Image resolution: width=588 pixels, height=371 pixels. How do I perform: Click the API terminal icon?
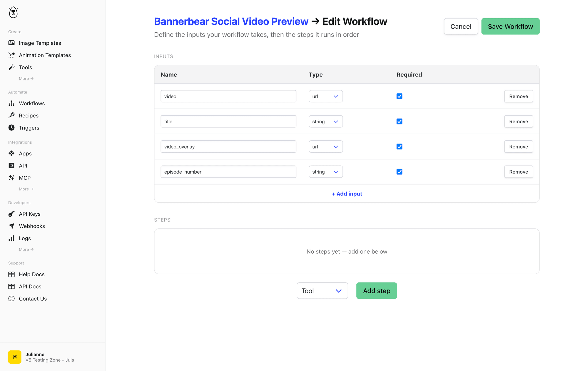[11, 165]
